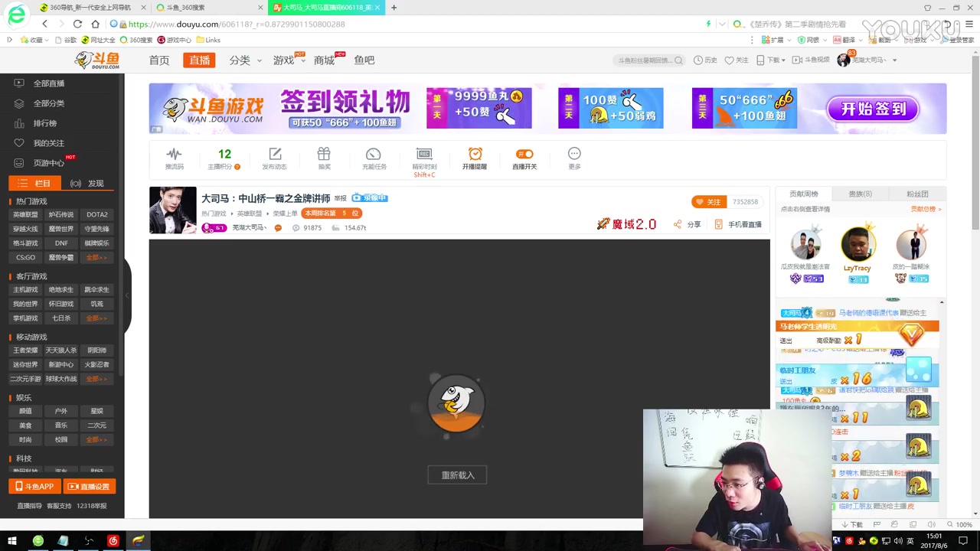Image resolution: width=980 pixels, height=551 pixels.
Task: Open 手机看直播 mobile viewing icon
Action: tap(738, 224)
